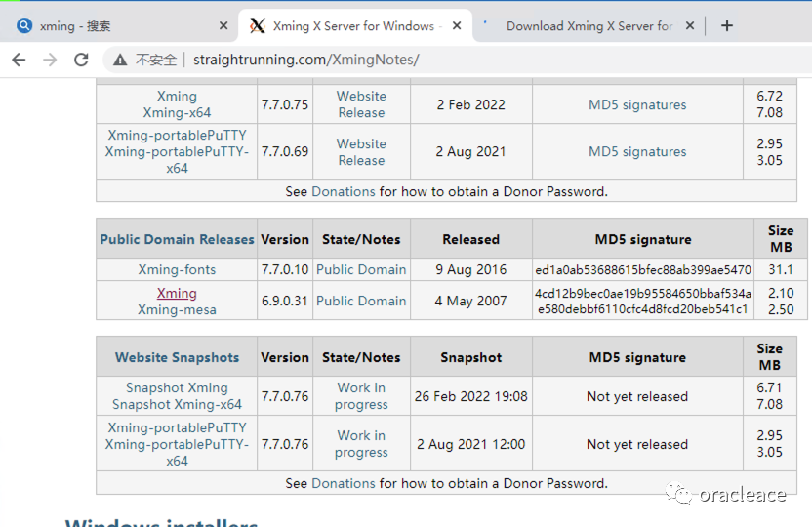Open a new browser tab
Viewport: 812px width, 527px height.
(x=726, y=26)
